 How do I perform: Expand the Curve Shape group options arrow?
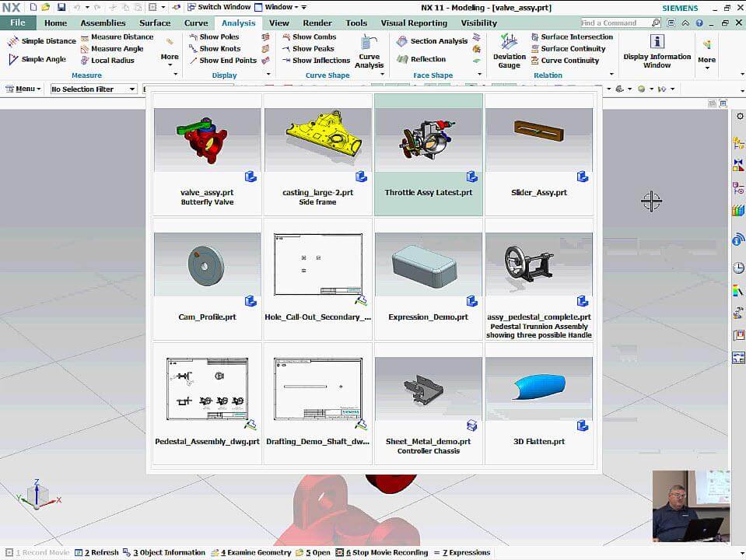(x=382, y=74)
